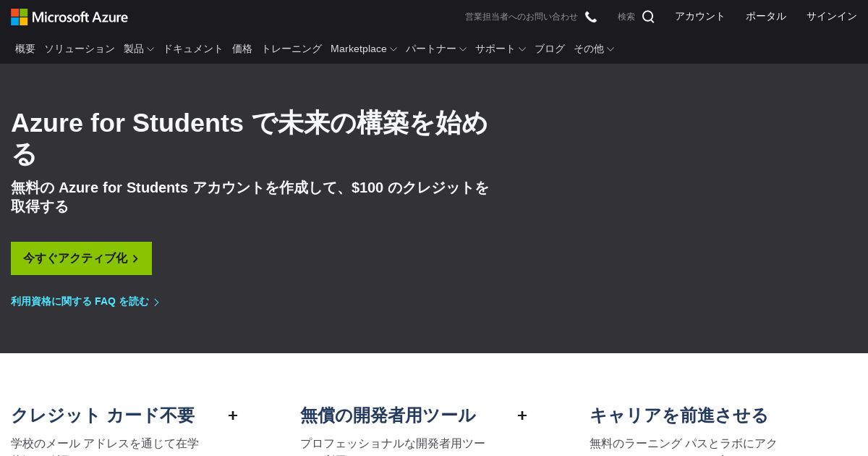Click the 検索 search label
868x456 pixels.
(626, 17)
